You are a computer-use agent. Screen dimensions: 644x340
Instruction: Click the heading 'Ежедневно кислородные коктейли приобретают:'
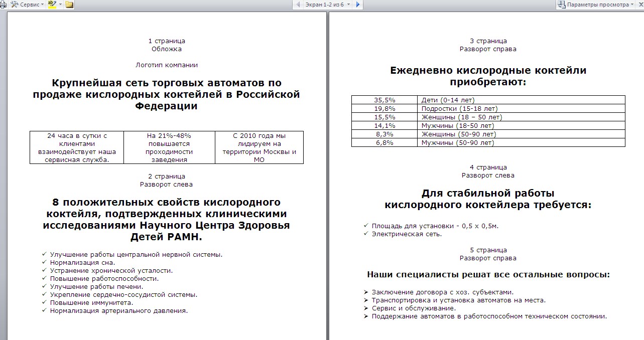488,76
